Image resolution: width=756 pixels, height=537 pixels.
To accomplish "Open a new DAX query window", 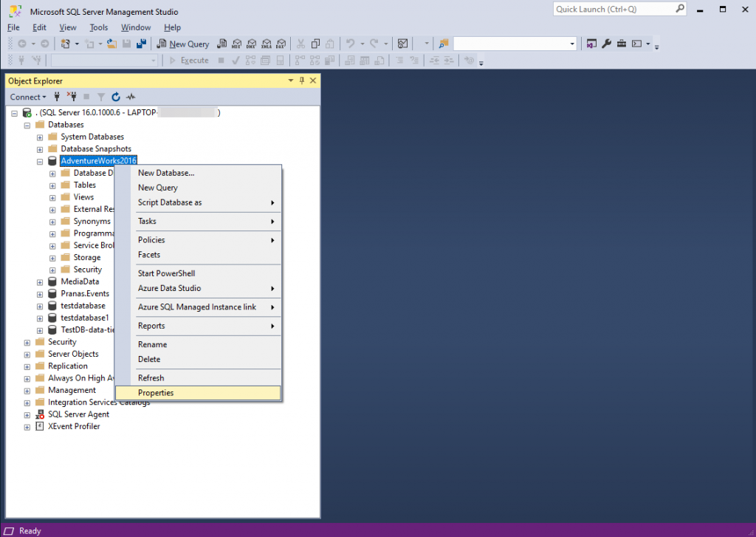I will click(281, 44).
